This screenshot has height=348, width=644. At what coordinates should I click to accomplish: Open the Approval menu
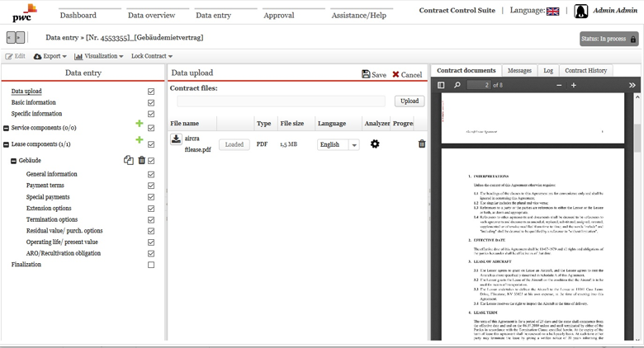[279, 15]
